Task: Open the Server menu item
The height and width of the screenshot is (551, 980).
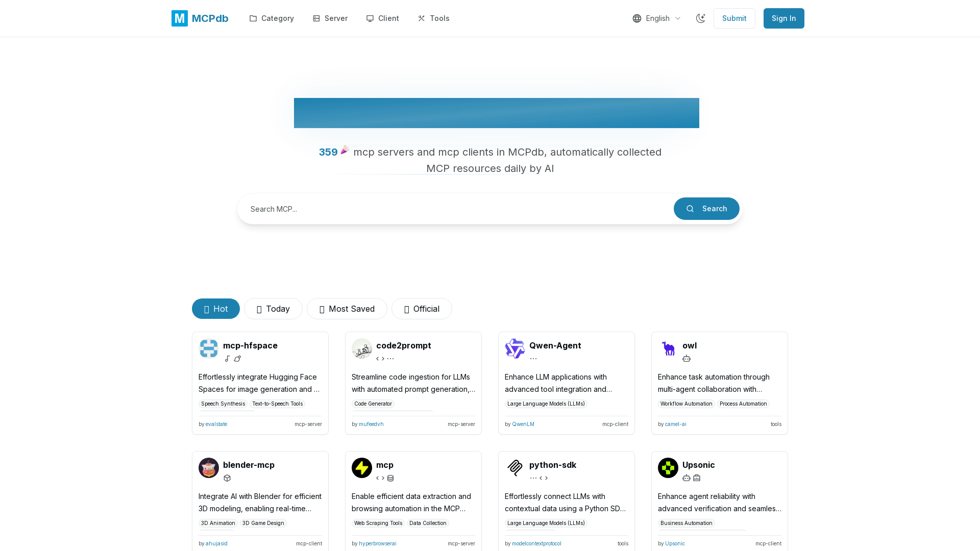Action: (x=330, y=18)
